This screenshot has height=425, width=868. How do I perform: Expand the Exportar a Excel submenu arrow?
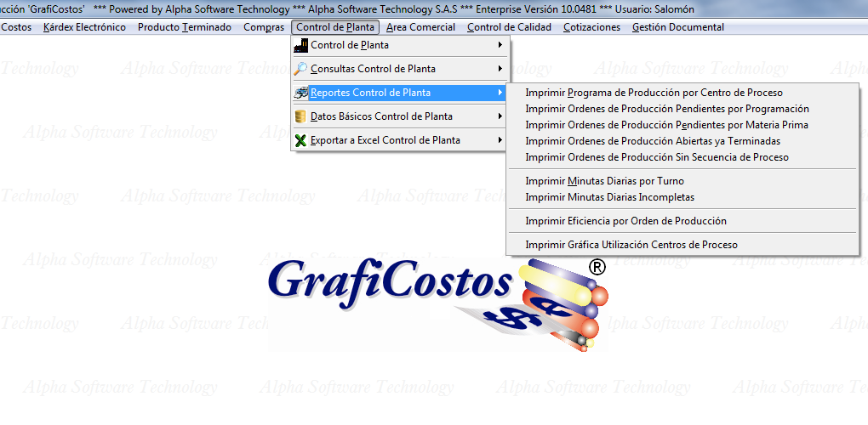[x=500, y=140]
